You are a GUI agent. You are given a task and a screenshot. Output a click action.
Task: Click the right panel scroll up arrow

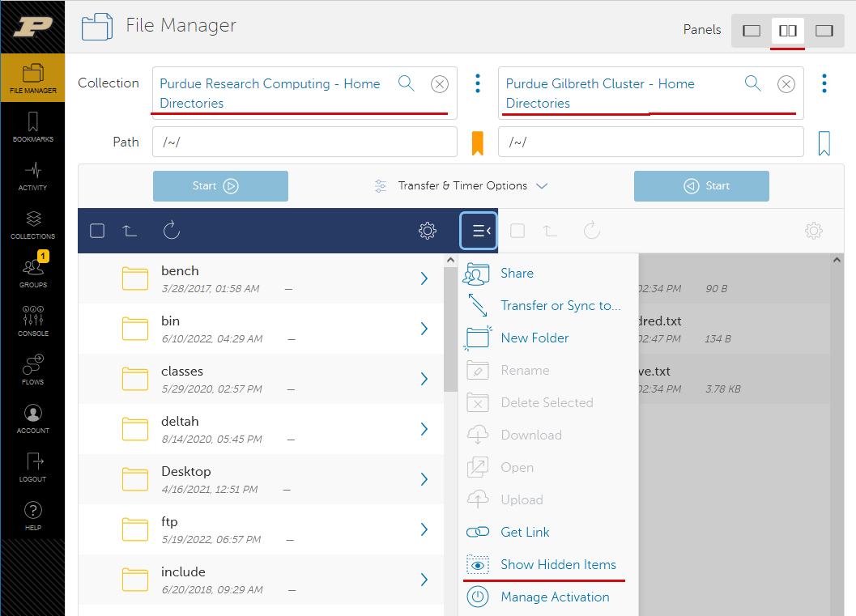coord(837,261)
